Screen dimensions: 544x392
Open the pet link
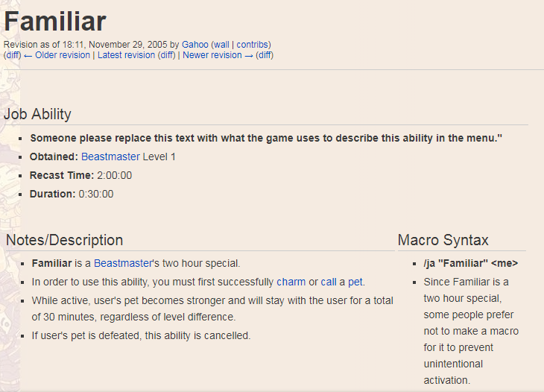[355, 282]
